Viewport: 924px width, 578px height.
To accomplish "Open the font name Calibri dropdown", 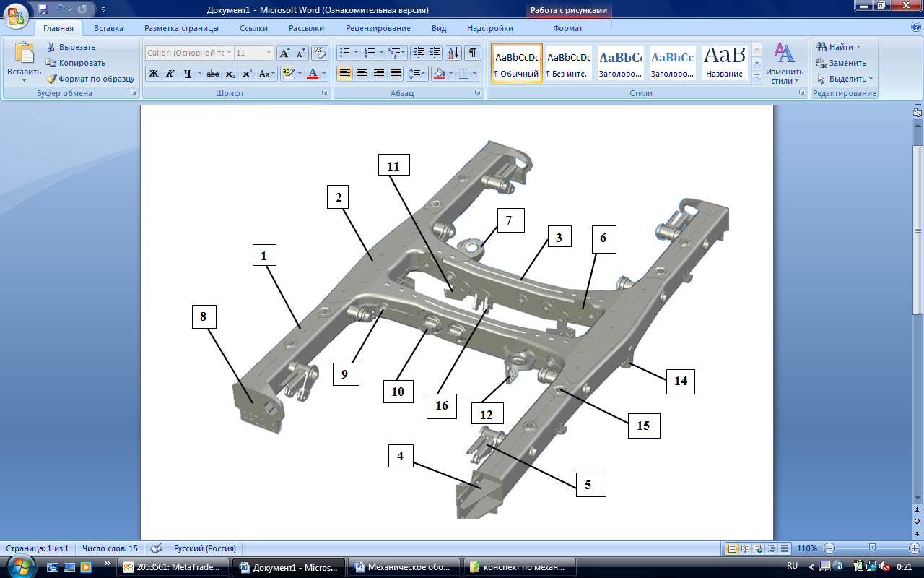I will 229,53.
